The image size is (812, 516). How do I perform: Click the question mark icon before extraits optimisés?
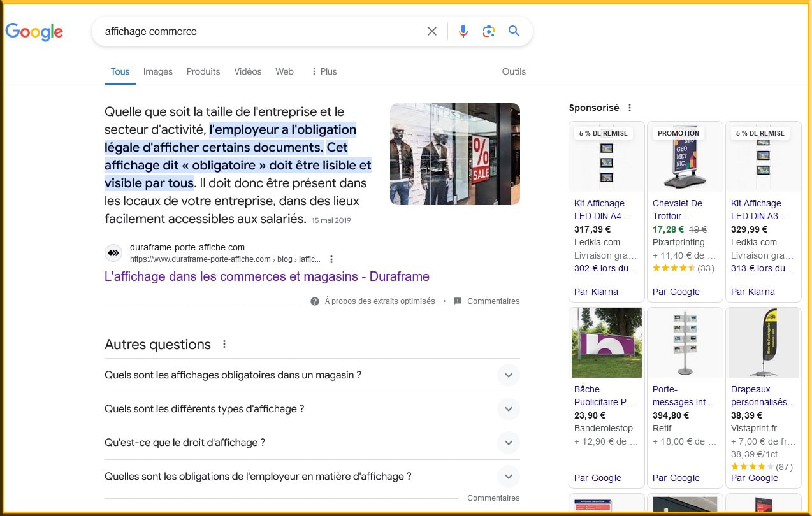(x=315, y=301)
